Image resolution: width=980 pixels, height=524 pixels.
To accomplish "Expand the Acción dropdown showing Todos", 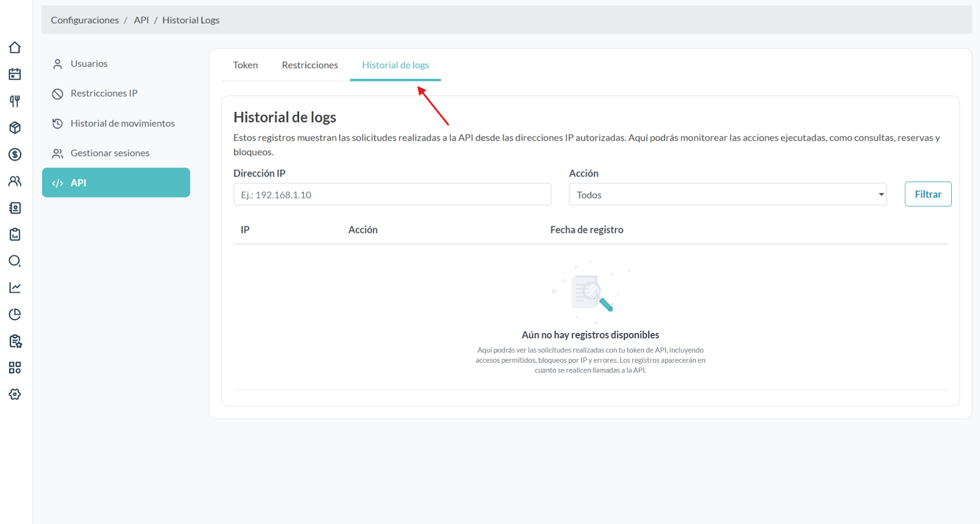I will coord(727,195).
